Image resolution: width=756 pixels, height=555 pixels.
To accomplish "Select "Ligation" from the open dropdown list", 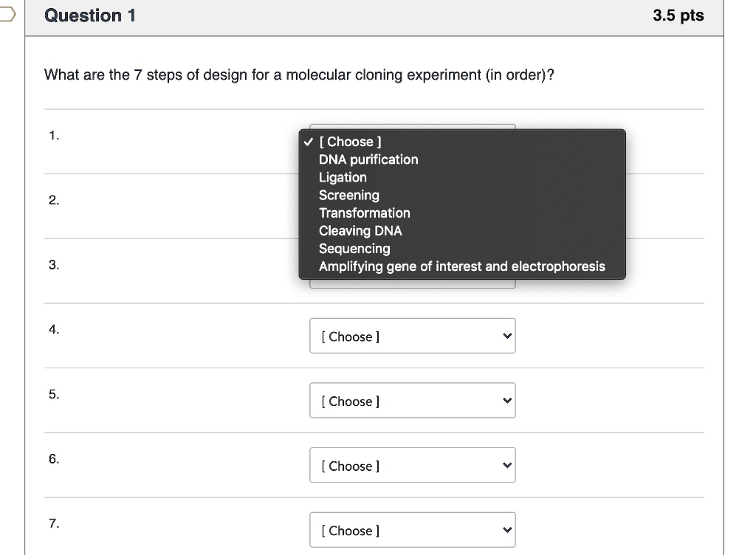I will point(342,177).
